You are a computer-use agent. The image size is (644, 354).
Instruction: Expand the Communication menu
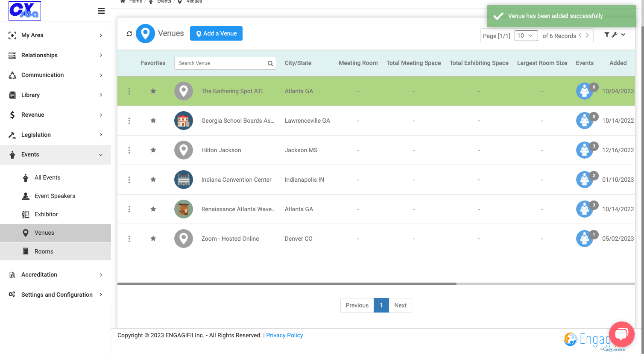[x=56, y=75]
